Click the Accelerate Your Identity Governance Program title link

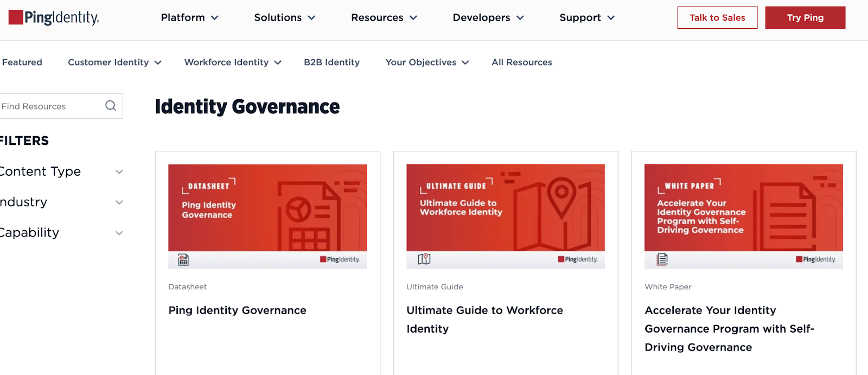pos(729,329)
